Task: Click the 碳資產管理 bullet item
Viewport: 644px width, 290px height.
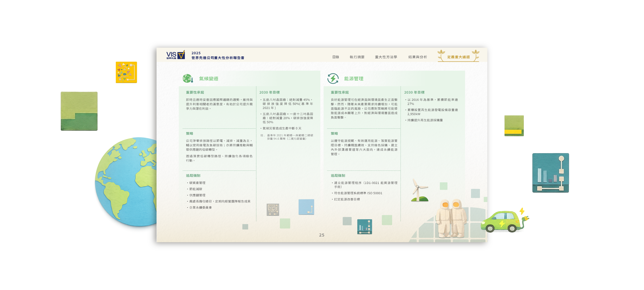Action: 197,183
